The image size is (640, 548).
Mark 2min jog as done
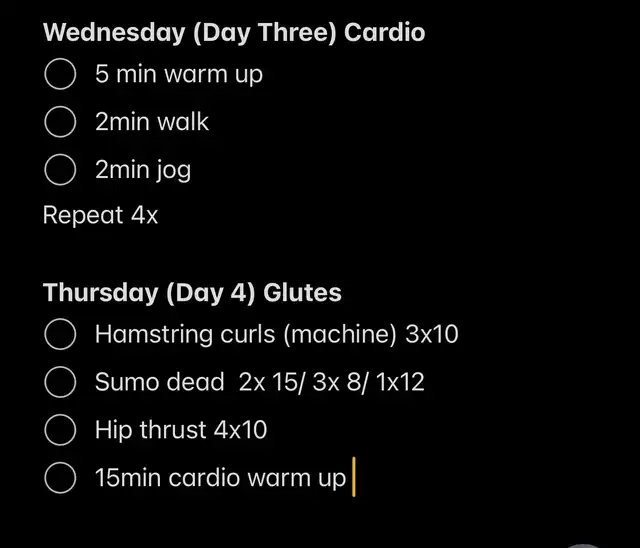click(60, 169)
